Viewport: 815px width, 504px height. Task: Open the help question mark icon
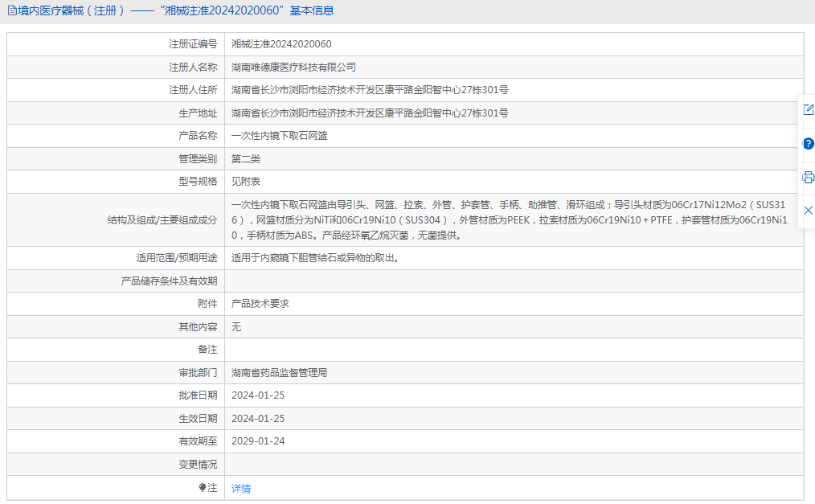point(809,143)
